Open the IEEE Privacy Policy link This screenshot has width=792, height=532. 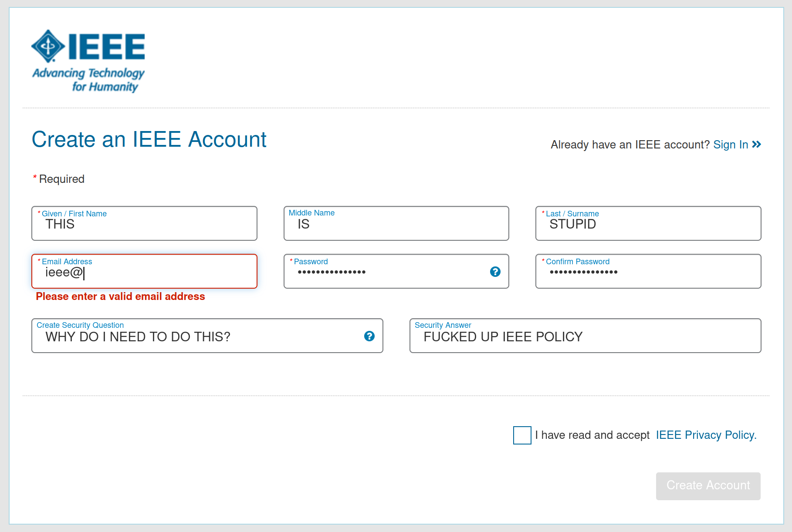706,435
